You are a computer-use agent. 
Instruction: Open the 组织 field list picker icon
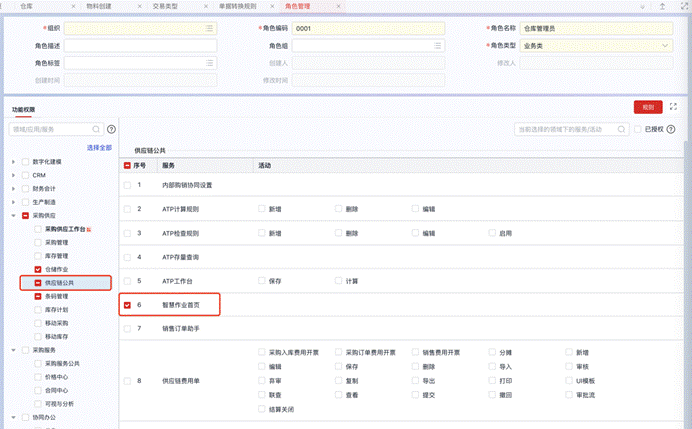209,29
